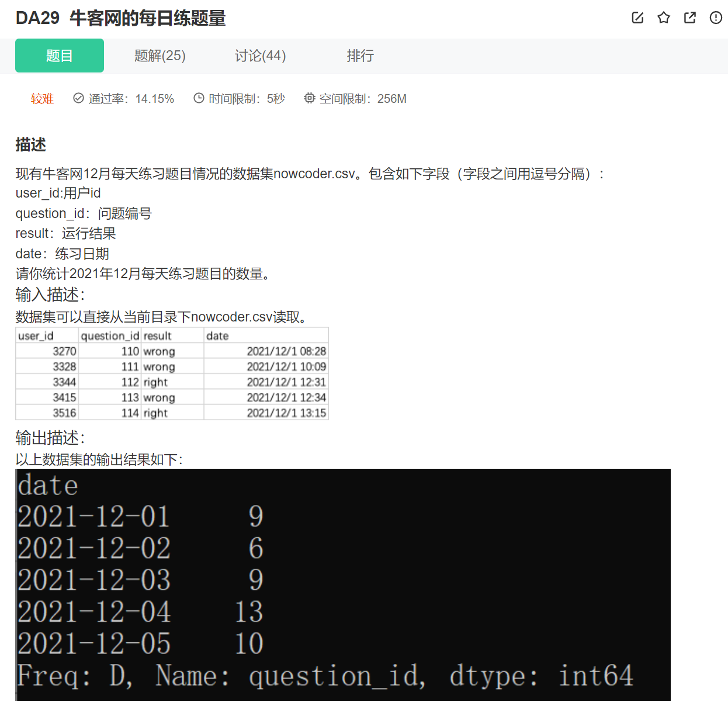728x709 pixels.
Task: Click output row 2021-12-01
Action: coord(140,517)
